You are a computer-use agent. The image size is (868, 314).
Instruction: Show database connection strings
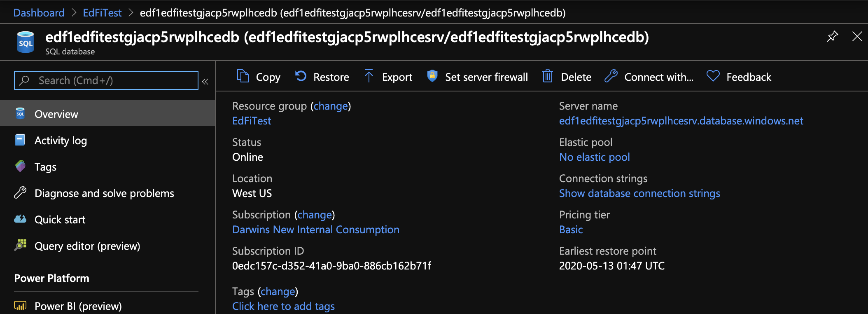click(639, 193)
